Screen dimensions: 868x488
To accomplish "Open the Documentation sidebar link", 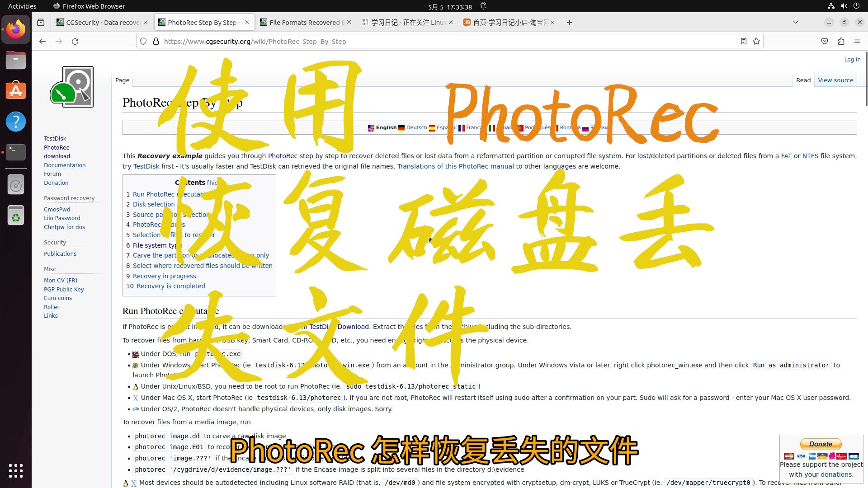I will coord(64,165).
